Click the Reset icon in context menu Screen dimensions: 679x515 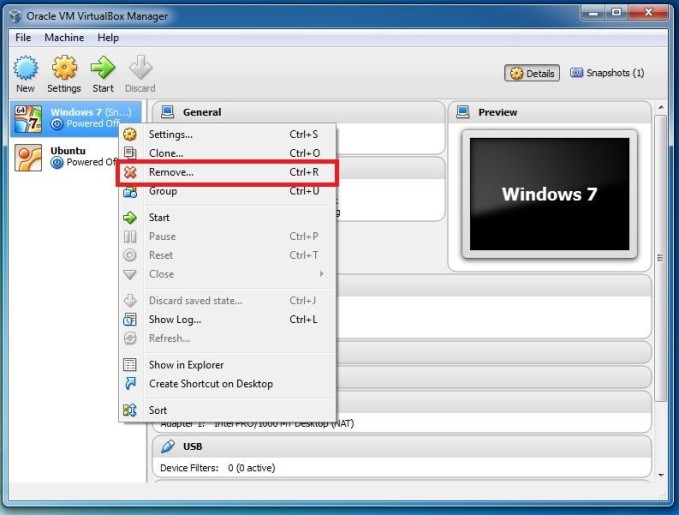point(130,255)
